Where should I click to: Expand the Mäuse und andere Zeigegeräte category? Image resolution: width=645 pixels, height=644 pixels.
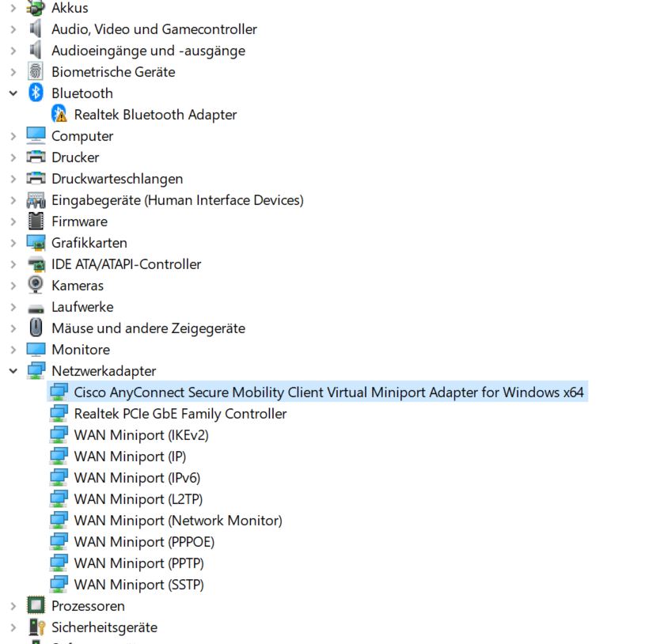13,328
